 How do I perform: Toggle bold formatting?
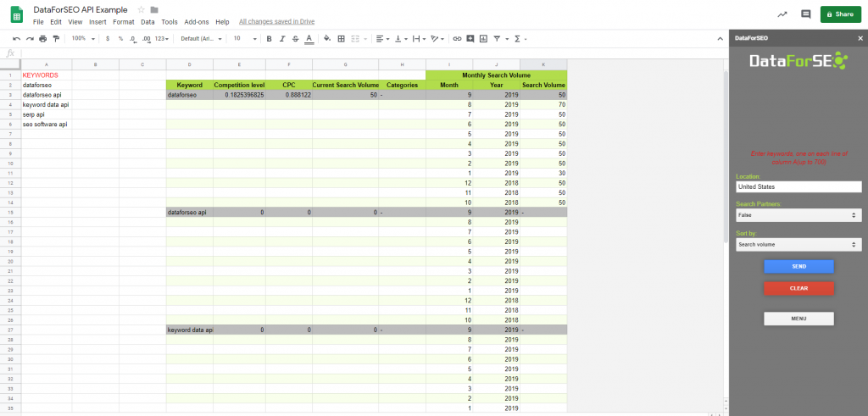(269, 39)
